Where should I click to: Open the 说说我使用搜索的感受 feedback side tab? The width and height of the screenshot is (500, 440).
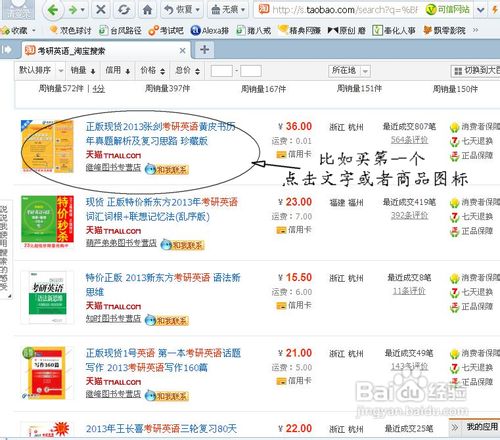pyautogui.click(x=4, y=249)
